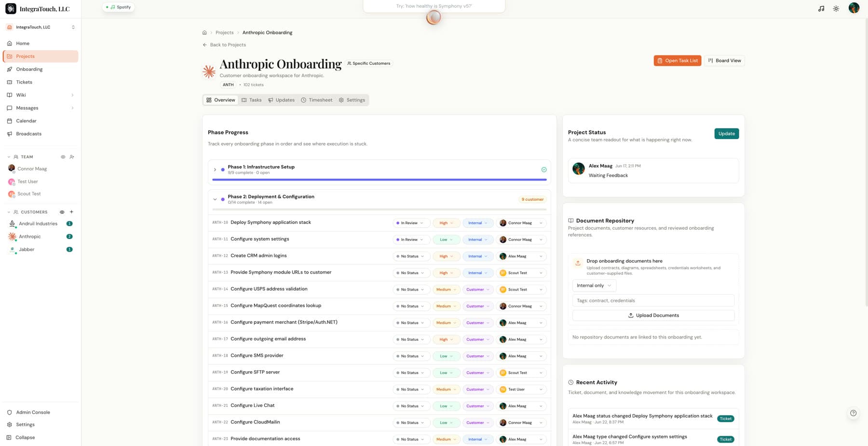Viewport: 868px width, 446px height.
Task: Click Back to Projects link
Action: 224,45
